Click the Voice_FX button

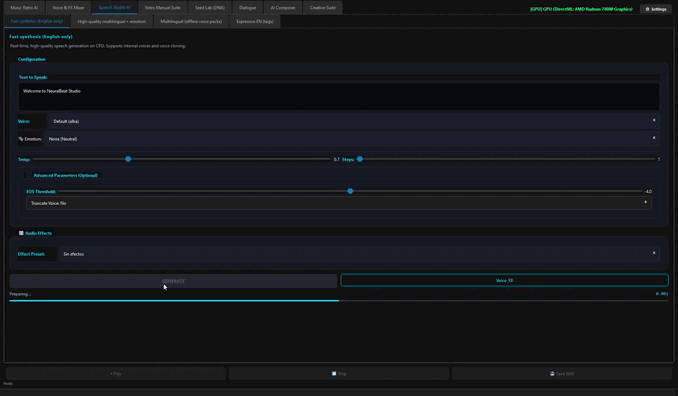pos(504,281)
